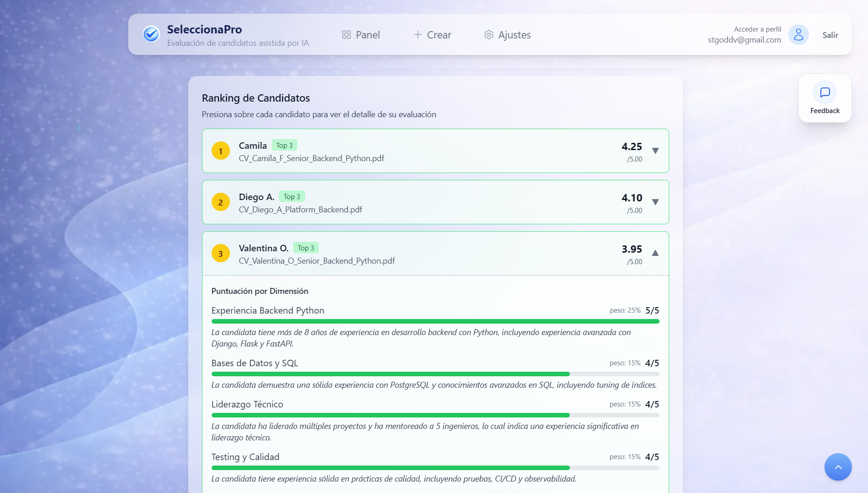Click the Salir button
This screenshot has height=493, width=868.
point(830,35)
